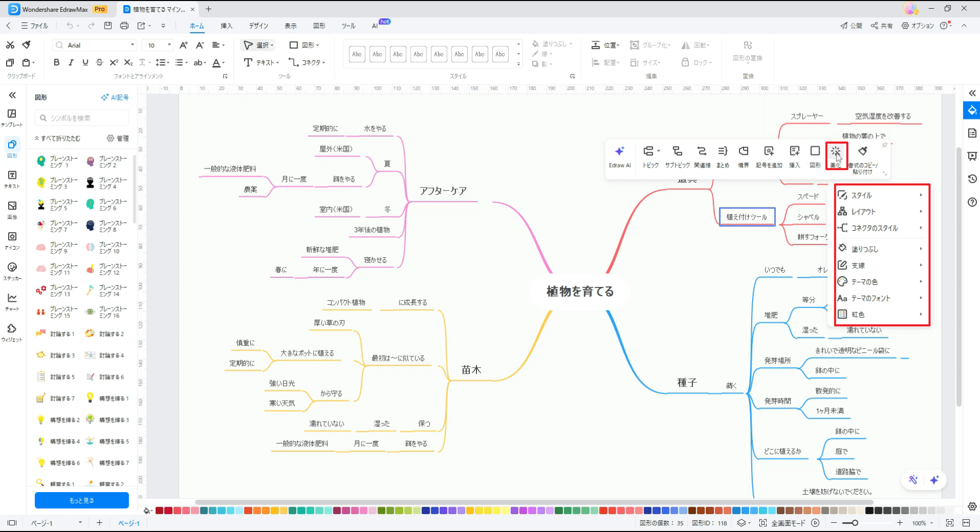This screenshot has width=980, height=532.
Task: Open the position (位置) dropdown
Action: (606, 45)
